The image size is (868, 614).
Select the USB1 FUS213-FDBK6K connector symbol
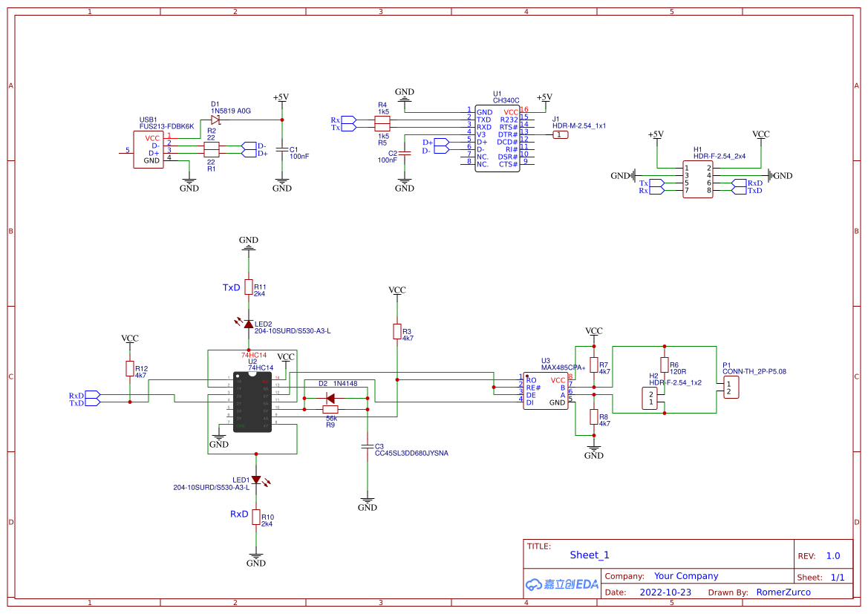click(149, 148)
